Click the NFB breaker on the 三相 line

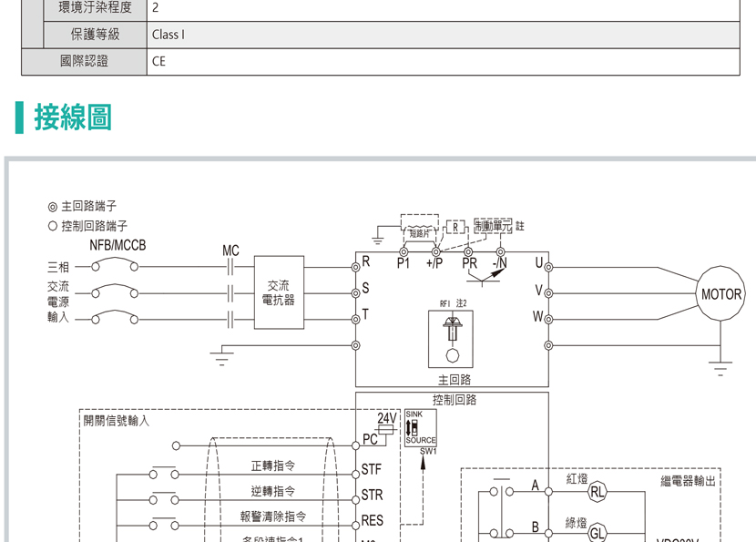coord(115,264)
